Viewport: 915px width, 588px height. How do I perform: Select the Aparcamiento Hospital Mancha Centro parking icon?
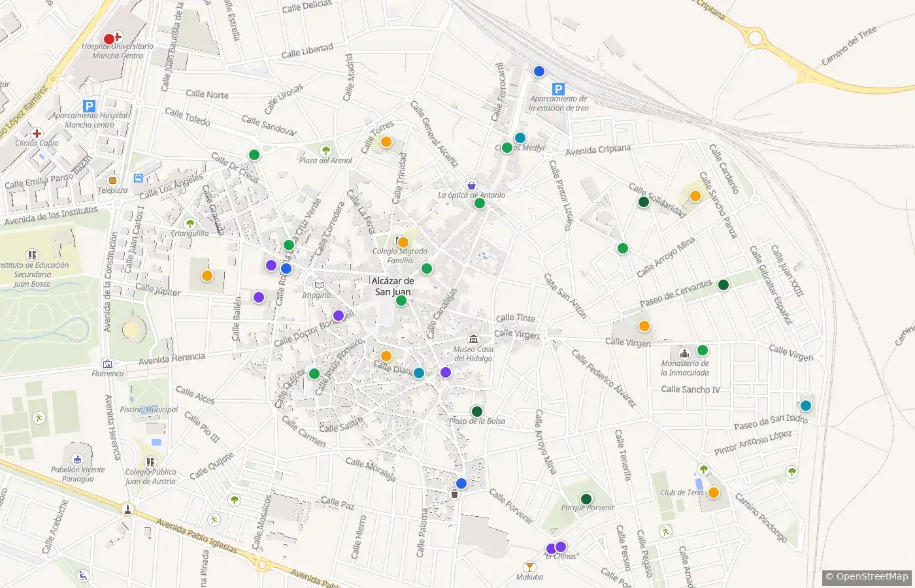(x=90, y=106)
